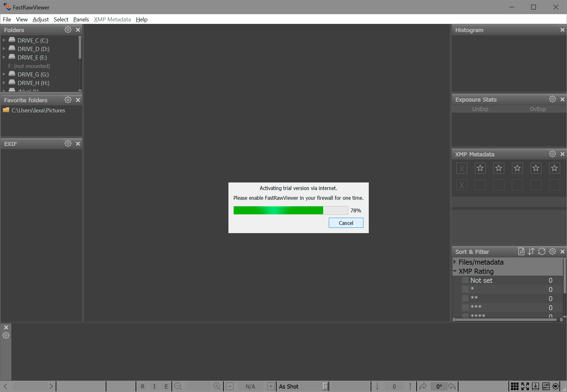Collapse the XMP Rating section
This screenshot has width=567, height=392.
(455, 271)
